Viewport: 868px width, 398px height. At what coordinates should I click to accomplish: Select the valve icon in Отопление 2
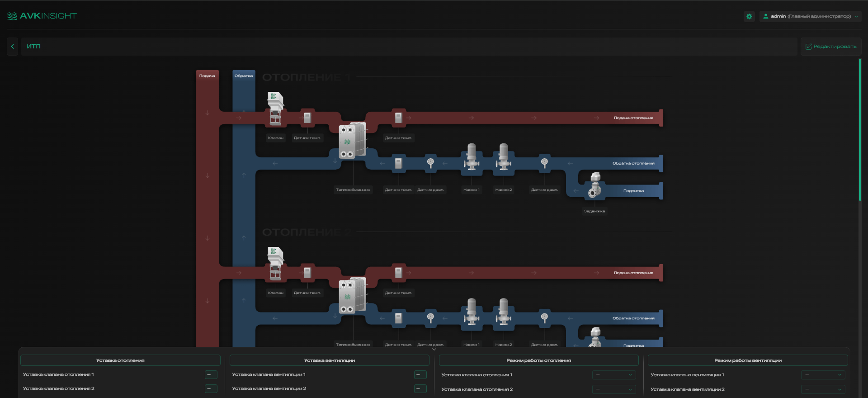[275, 264]
